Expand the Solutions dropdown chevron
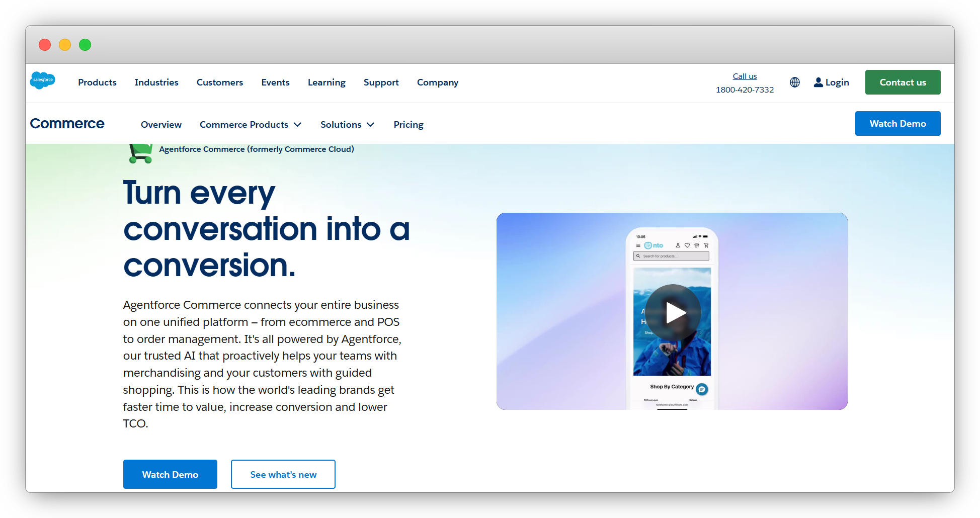980x518 pixels. pyautogui.click(x=371, y=124)
